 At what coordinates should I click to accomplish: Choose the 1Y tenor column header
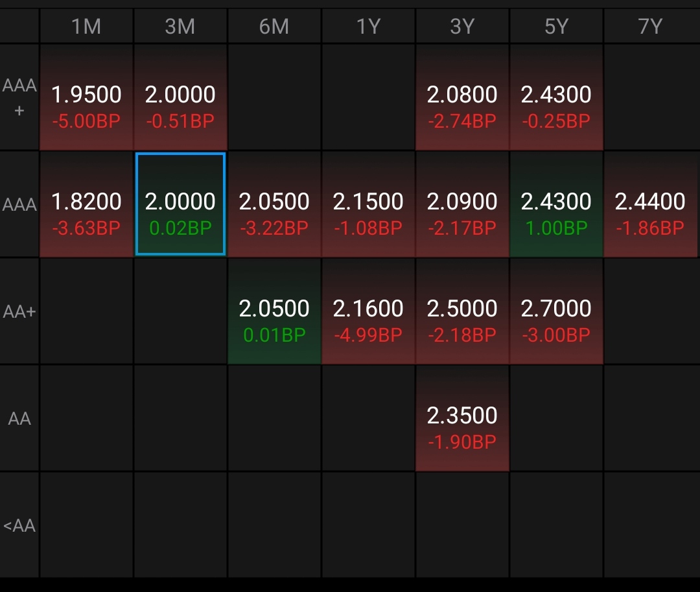click(x=368, y=27)
